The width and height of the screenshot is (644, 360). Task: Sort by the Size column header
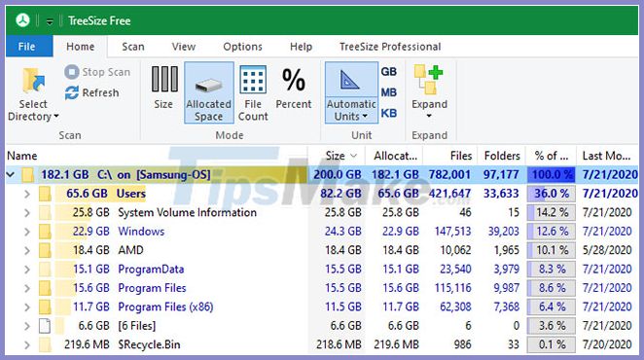pos(337,157)
